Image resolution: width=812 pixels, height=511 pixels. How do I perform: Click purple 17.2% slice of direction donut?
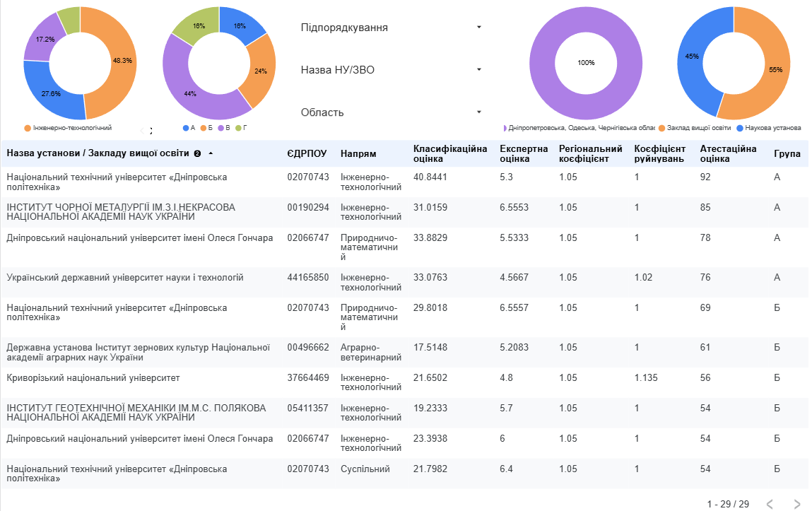pos(45,40)
